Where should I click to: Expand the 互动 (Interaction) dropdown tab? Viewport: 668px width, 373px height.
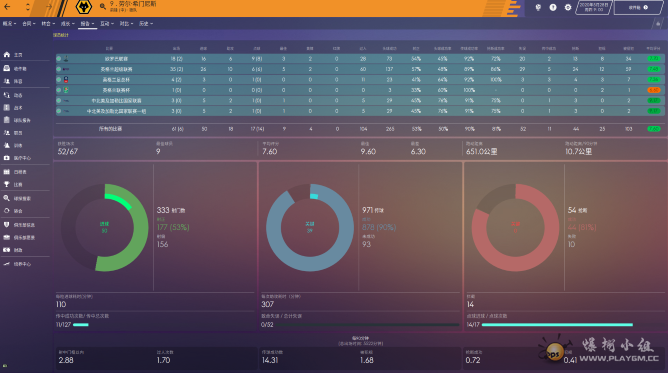107,24
